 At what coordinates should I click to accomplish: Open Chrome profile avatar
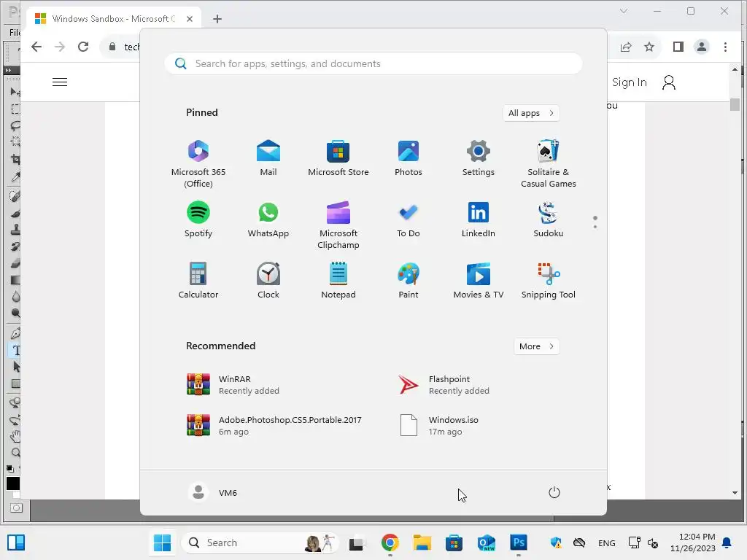click(x=702, y=47)
